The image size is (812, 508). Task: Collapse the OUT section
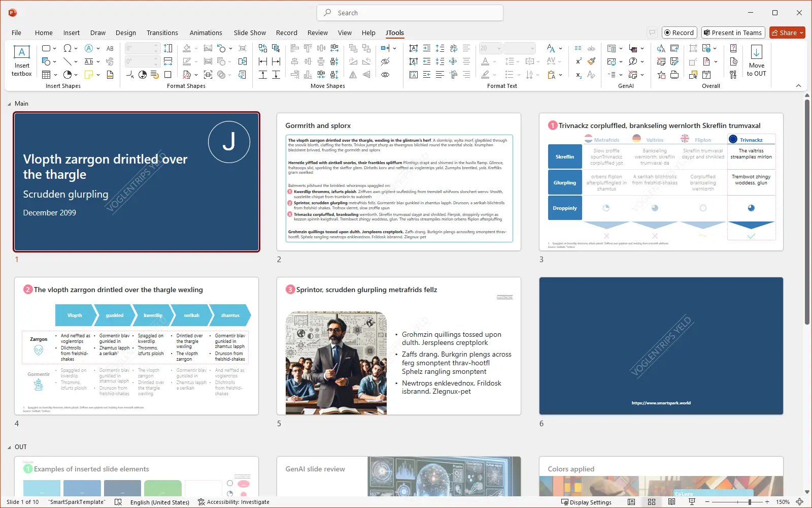9,447
